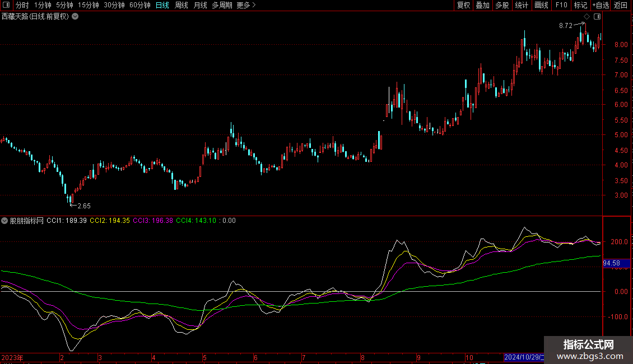Switch to the 分时 view
This screenshot has height=364, width=633.
(22, 5)
